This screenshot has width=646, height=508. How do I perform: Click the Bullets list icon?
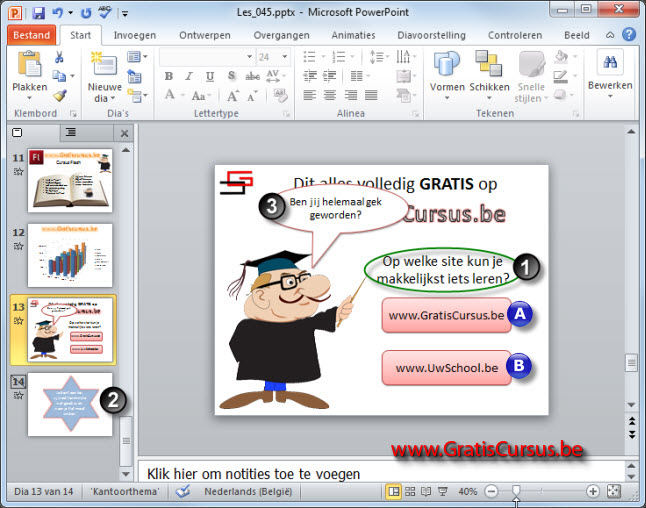310,57
